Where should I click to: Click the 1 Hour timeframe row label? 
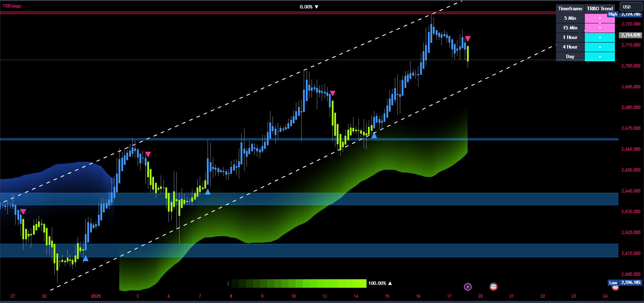point(570,37)
